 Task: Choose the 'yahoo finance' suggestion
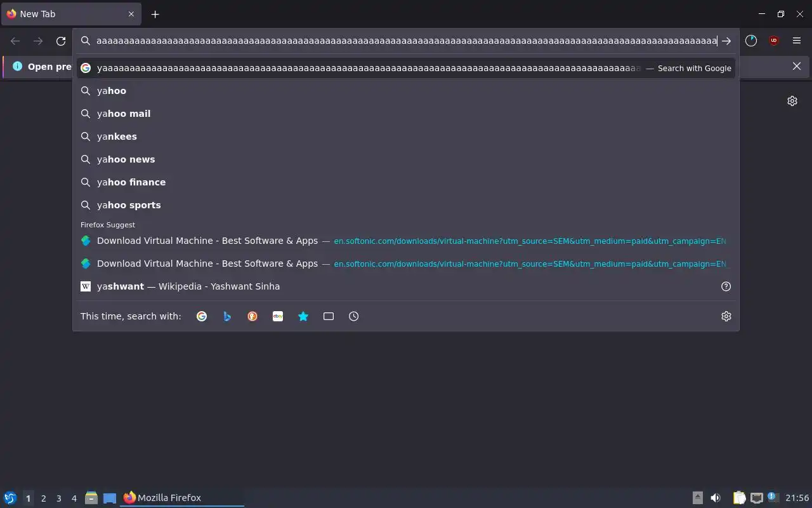[x=406, y=182]
